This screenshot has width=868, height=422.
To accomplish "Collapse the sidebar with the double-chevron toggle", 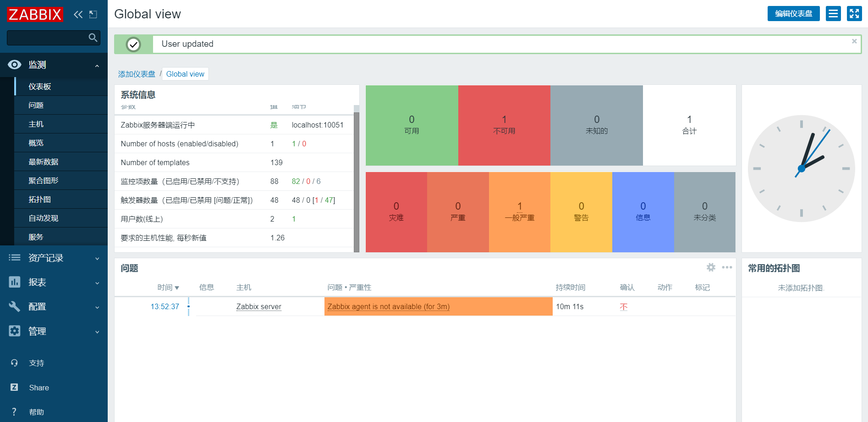I will click(x=77, y=14).
